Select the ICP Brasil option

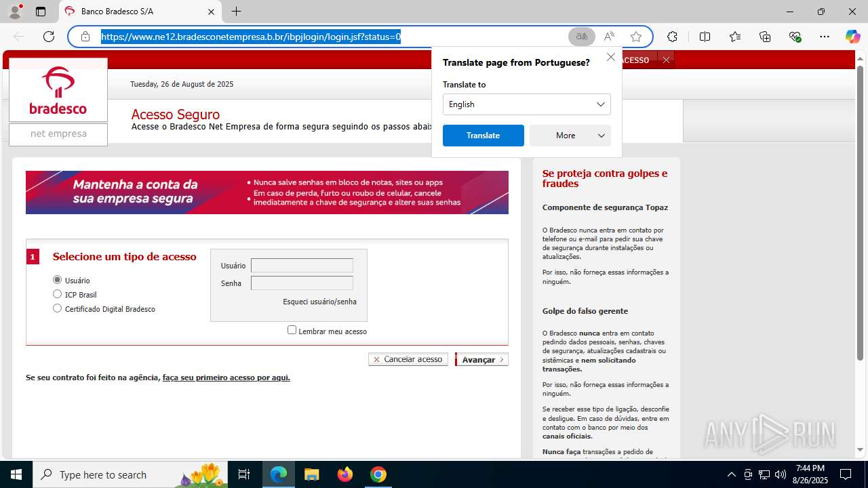click(x=57, y=294)
